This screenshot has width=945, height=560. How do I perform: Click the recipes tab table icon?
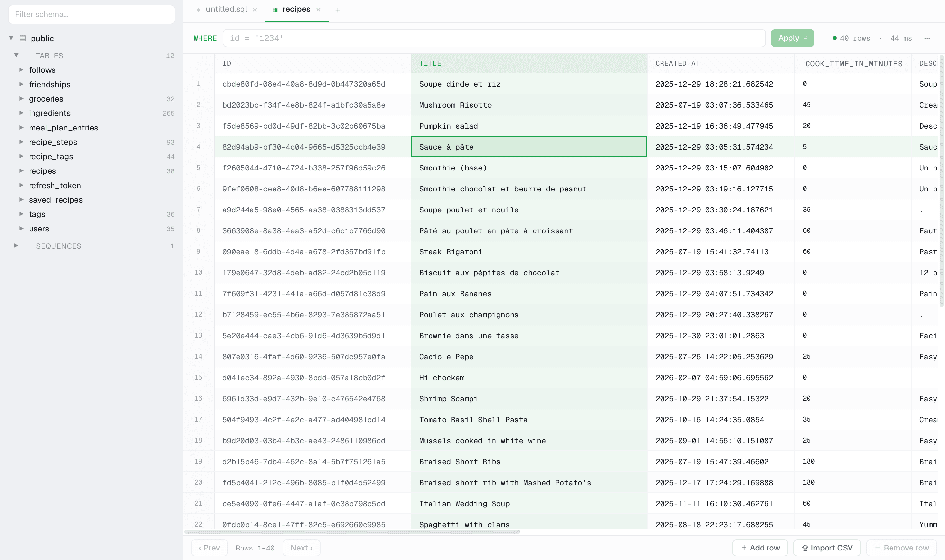(x=275, y=10)
